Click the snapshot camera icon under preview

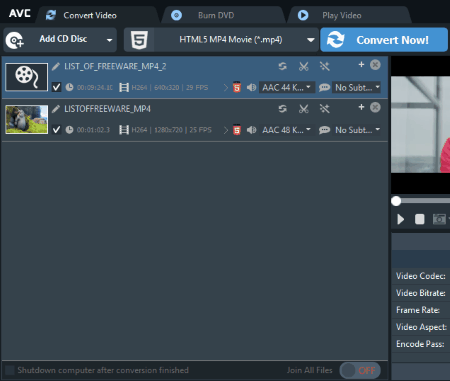point(439,219)
